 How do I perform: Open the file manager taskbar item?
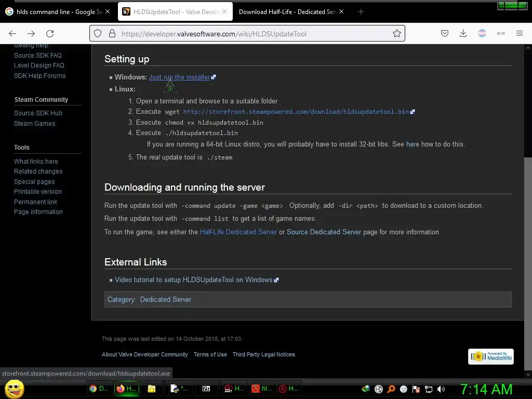152,389
